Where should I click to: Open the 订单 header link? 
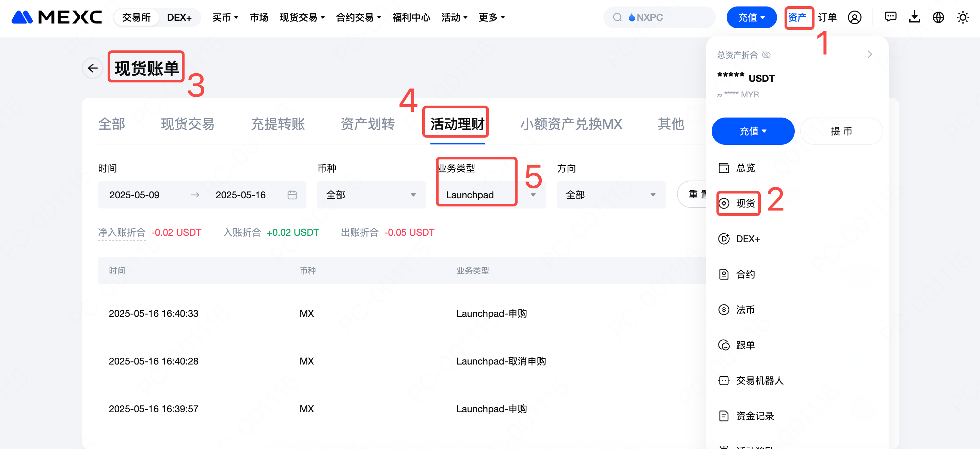[827, 17]
